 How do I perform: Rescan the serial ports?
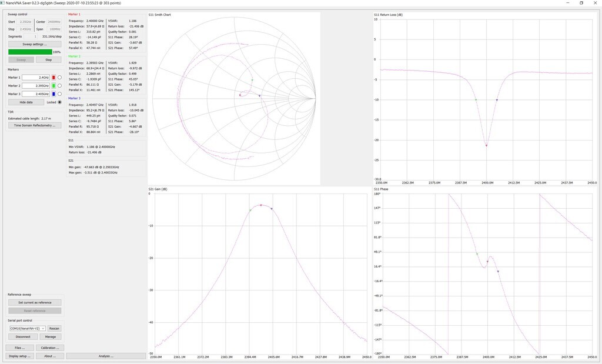[54, 328]
